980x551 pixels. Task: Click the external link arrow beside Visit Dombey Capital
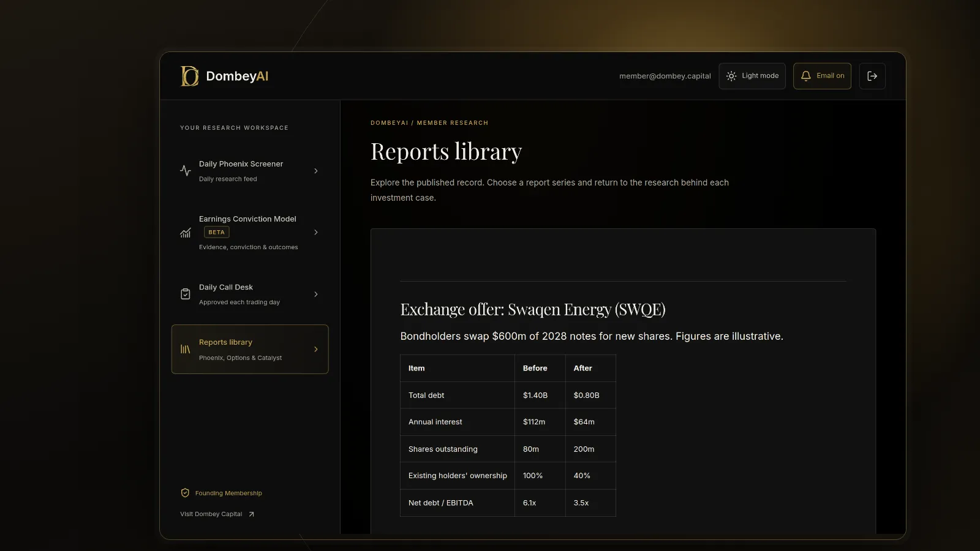(x=251, y=514)
